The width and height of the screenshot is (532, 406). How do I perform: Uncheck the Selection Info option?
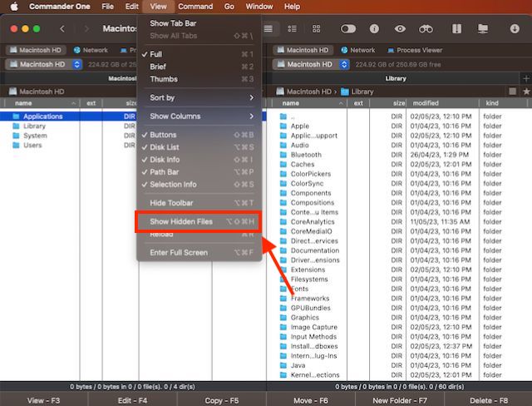(199, 185)
